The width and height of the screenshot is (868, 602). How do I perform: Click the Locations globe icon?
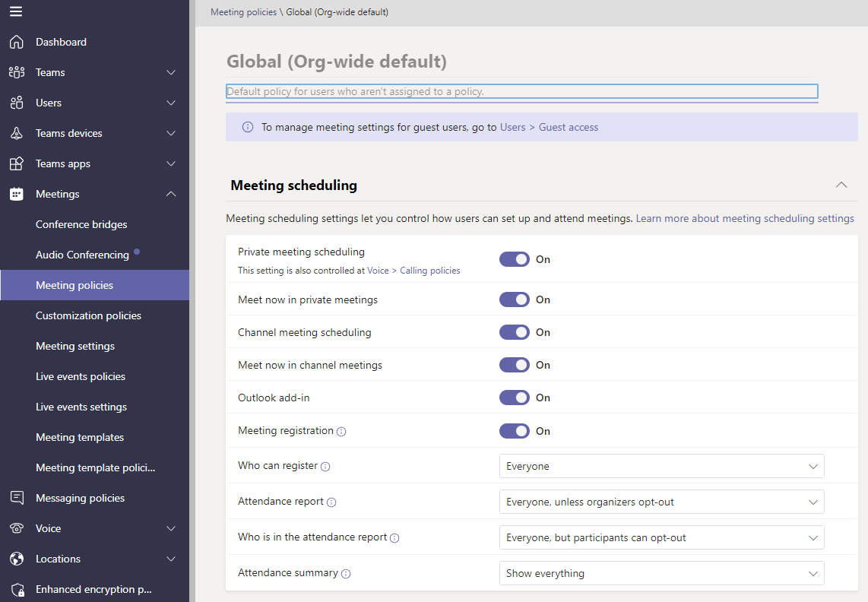tap(17, 559)
